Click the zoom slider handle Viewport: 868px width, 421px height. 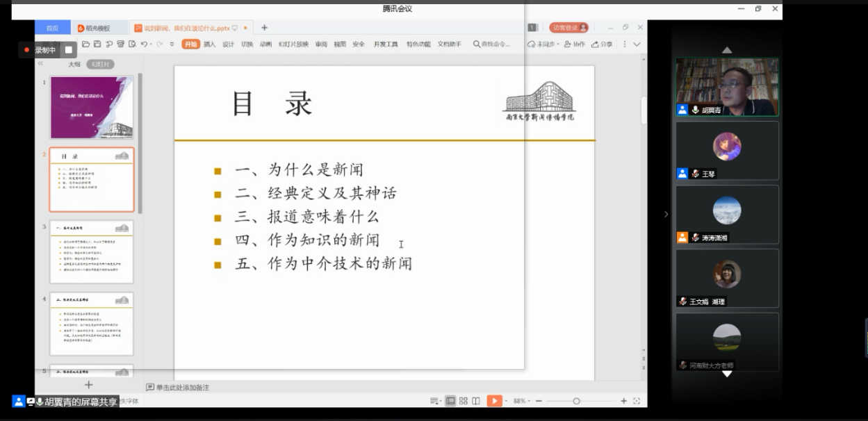point(576,401)
